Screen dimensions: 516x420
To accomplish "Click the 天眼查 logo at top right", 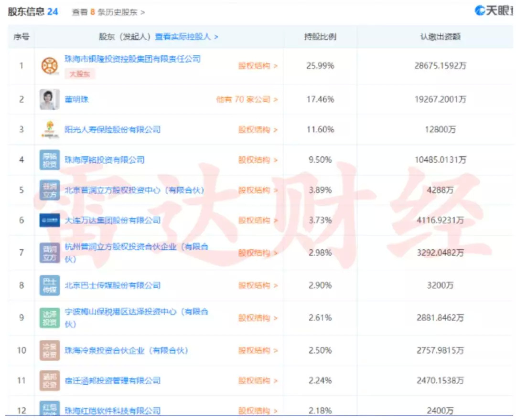I will (x=494, y=10).
